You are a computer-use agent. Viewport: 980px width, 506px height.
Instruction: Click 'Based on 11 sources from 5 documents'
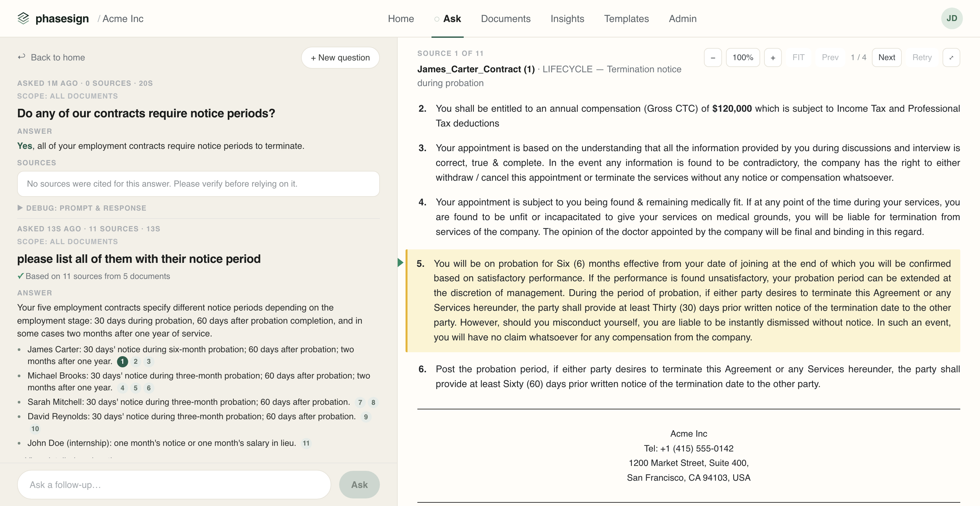tap(97, 276)
